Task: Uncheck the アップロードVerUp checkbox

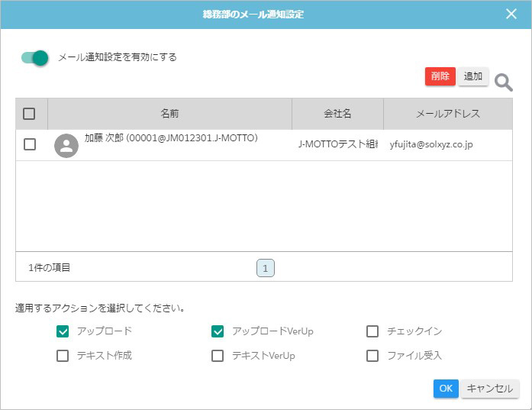Action: point(218,331)
